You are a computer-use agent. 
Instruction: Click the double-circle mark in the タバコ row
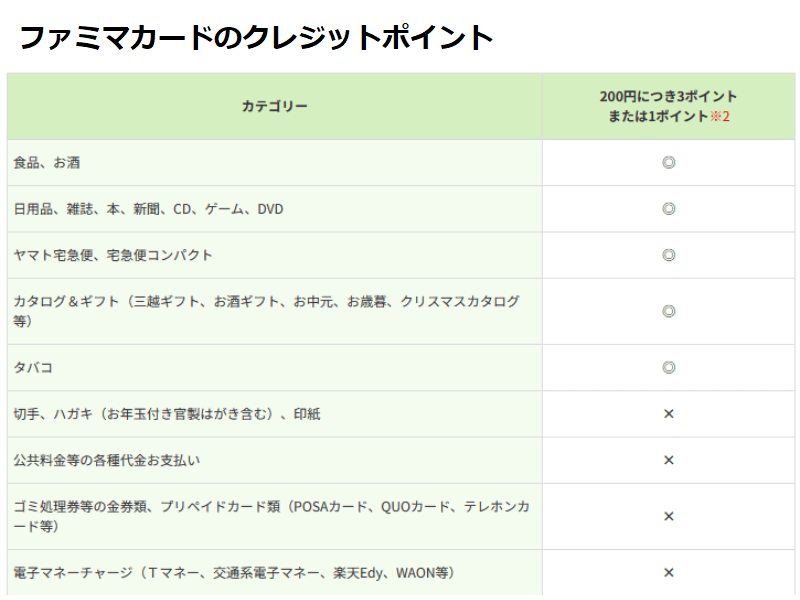(669, 368)
